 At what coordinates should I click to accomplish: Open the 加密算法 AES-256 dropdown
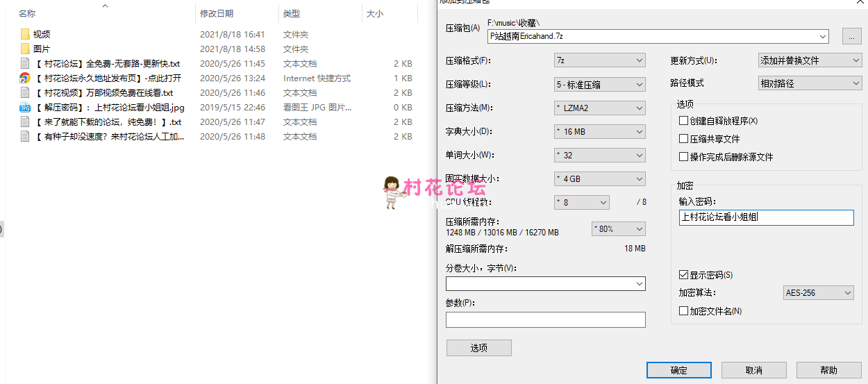click(819, 293)
